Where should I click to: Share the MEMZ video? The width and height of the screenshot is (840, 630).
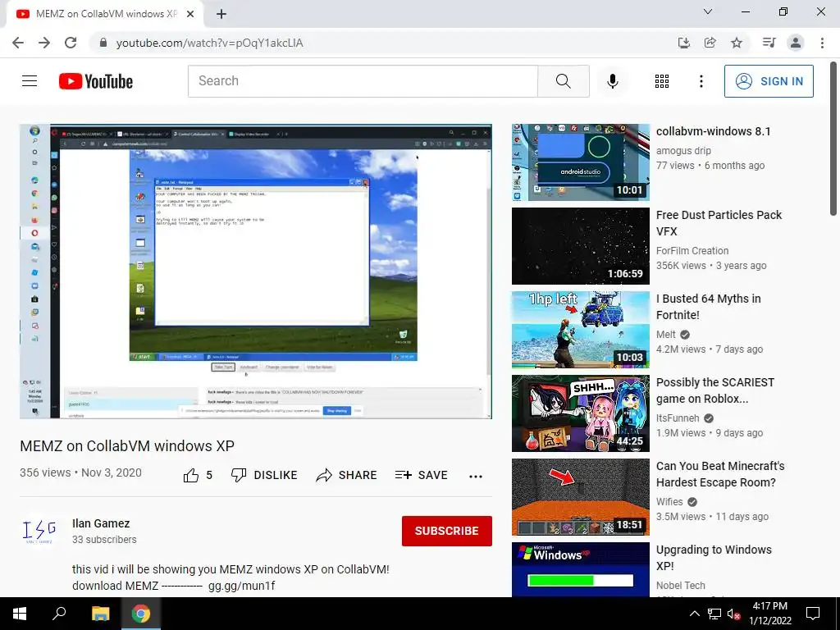(x=346, y=475)
